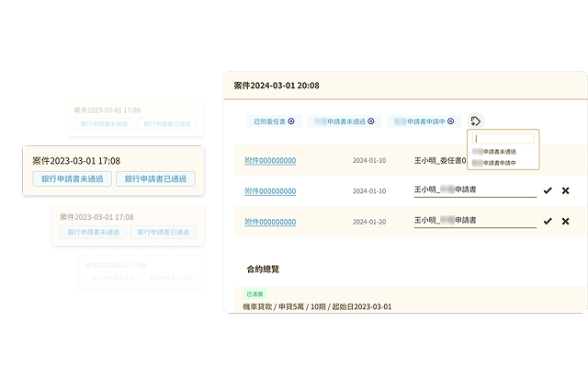The width and height of the screenshot is (588, 368).
Task: Remove the 申請書未通過 tag chip
Action: 371,121
